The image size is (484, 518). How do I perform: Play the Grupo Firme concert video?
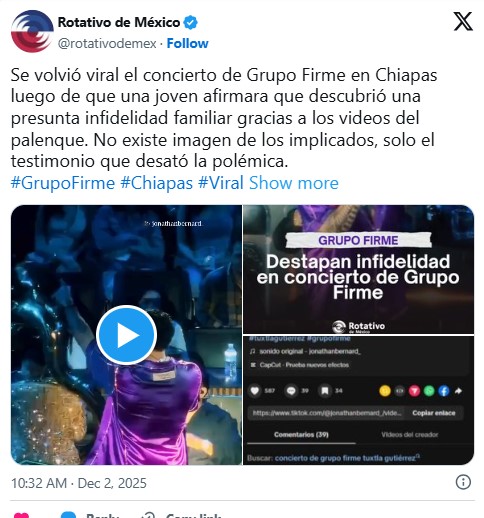coord(126,335)
